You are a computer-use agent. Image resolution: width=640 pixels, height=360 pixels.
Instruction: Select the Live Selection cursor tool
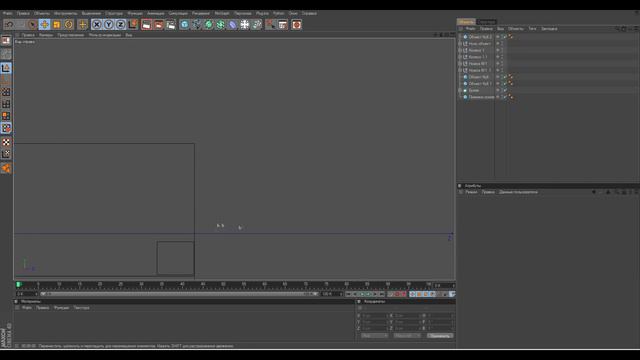(x=33, y=24)
